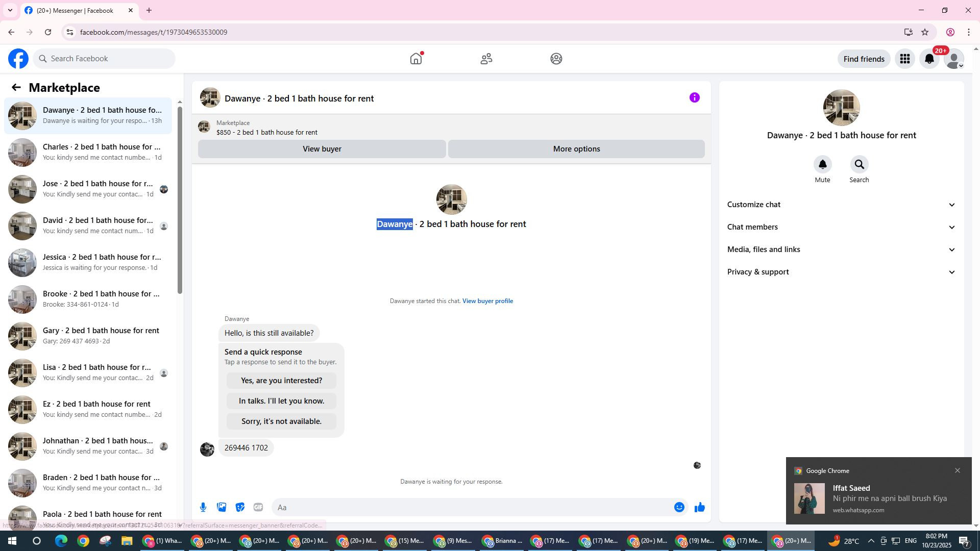
Task: Expand the Privacy & support section
Action: (x=841, y=272)
